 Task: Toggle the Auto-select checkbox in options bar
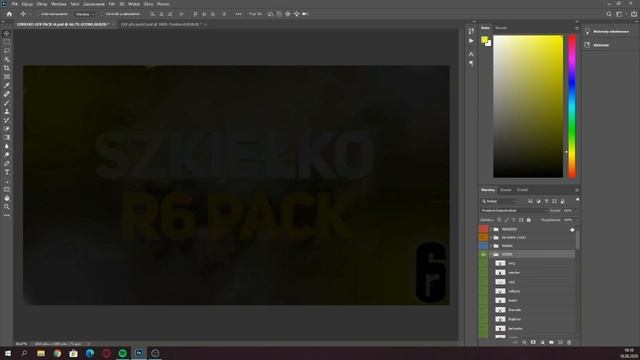coord(39,14)
